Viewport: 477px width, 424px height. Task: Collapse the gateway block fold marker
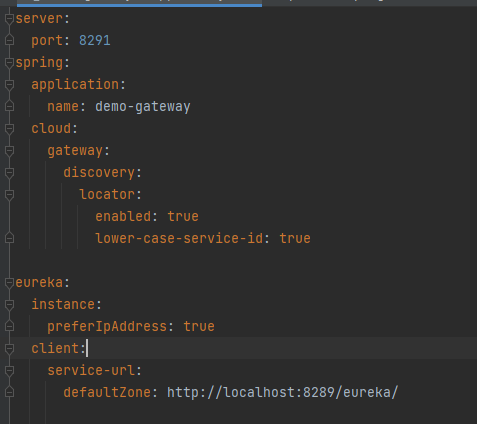click(9, 151)
